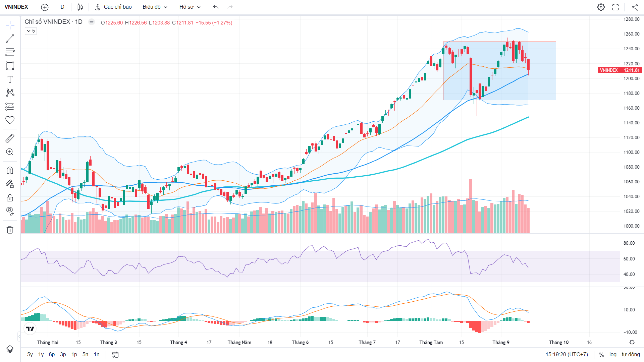644x362 pixels.
Task: Click the heart favorites icon
Action: click(10, 120)
